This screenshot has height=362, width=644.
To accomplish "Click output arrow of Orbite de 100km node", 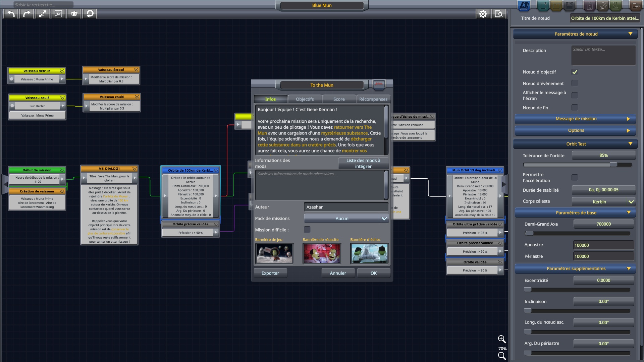I will 216,196.
